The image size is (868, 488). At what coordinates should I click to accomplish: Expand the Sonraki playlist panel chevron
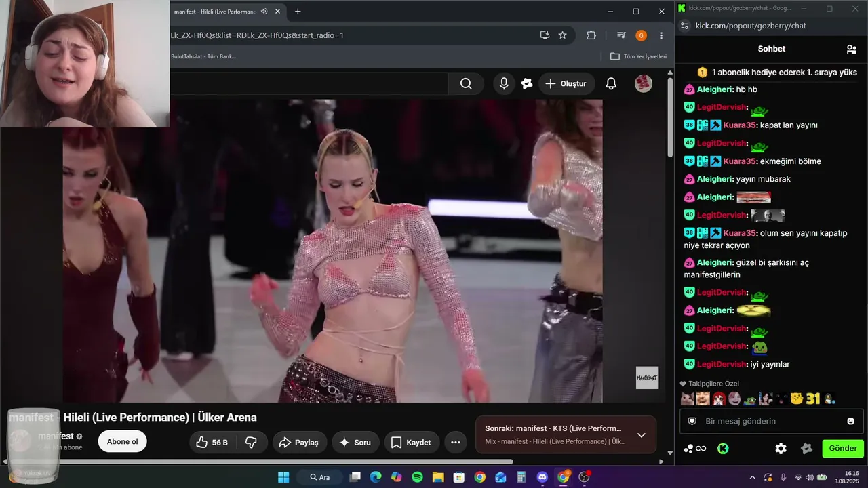(x=642, y=435)
